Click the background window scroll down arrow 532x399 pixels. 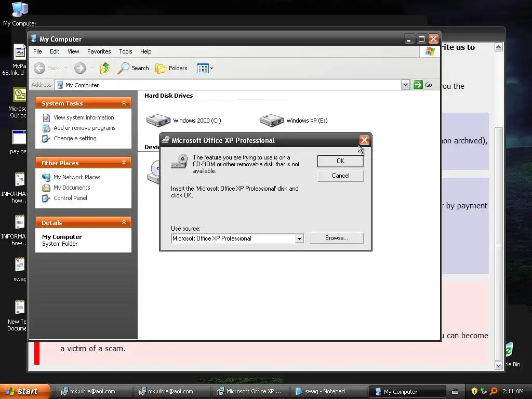click(498, 365)
